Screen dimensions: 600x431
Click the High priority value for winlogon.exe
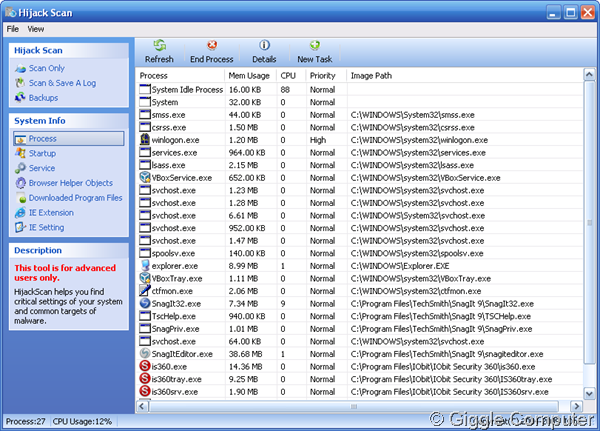318,140
